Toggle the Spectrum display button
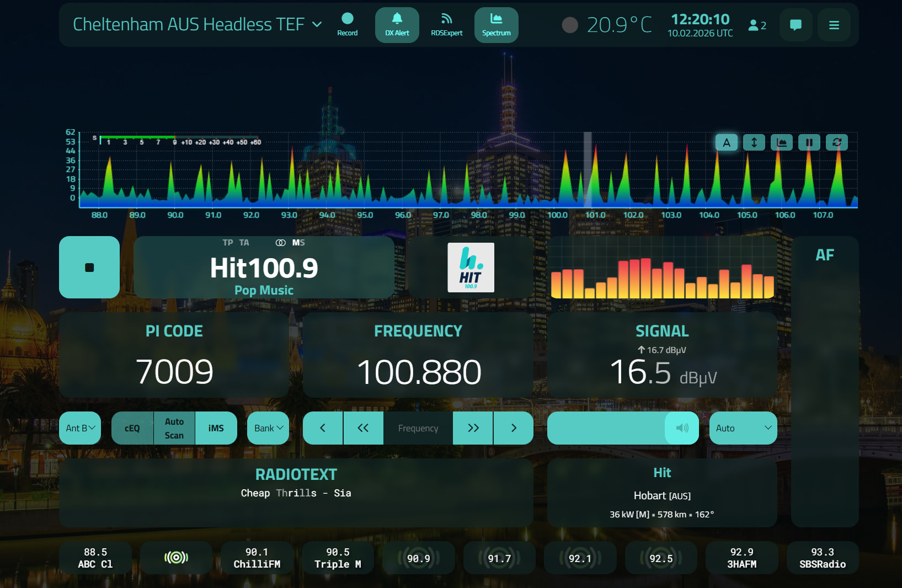902x588 pixels. coord(496,25)
